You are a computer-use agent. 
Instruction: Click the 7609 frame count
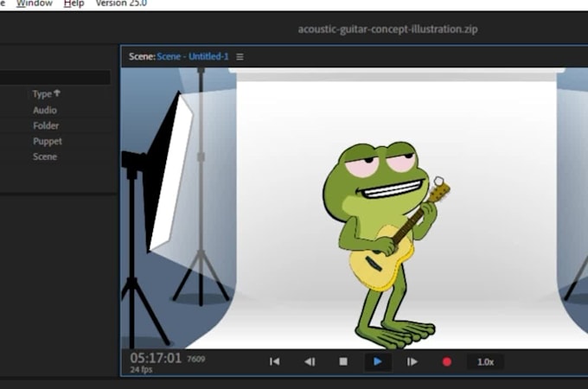coord(196,359)
